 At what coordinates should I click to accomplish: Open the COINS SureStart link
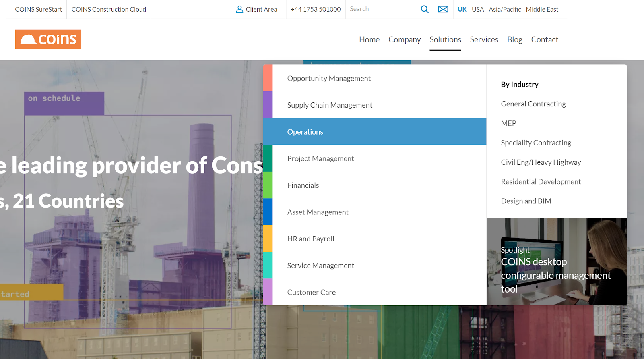(39, 9)
